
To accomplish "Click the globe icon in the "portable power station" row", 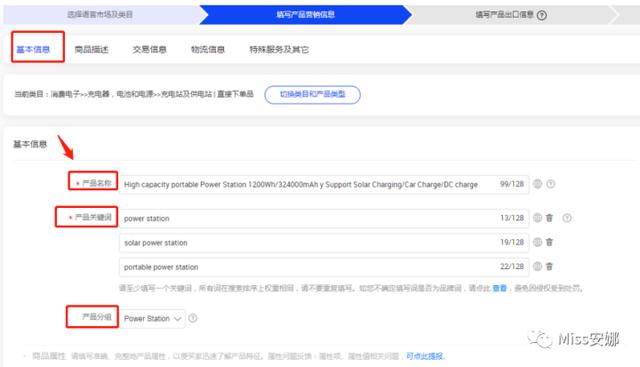I will pos(538,267).
